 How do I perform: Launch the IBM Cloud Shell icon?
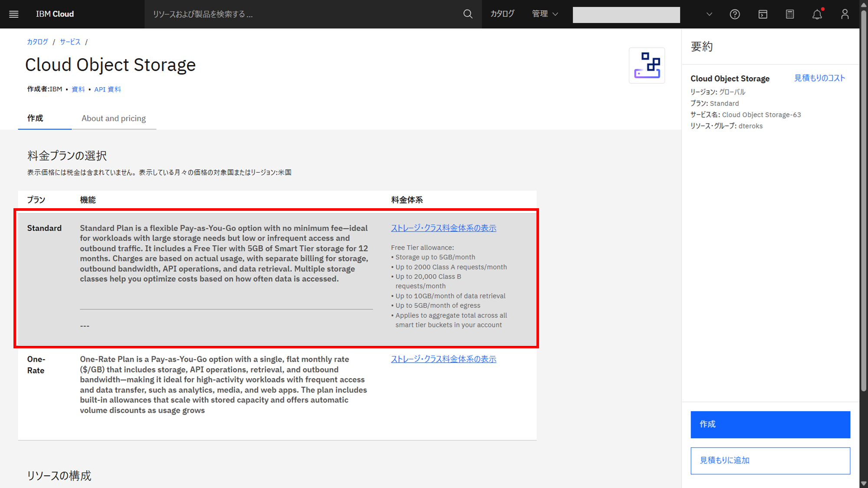point(763,14)
